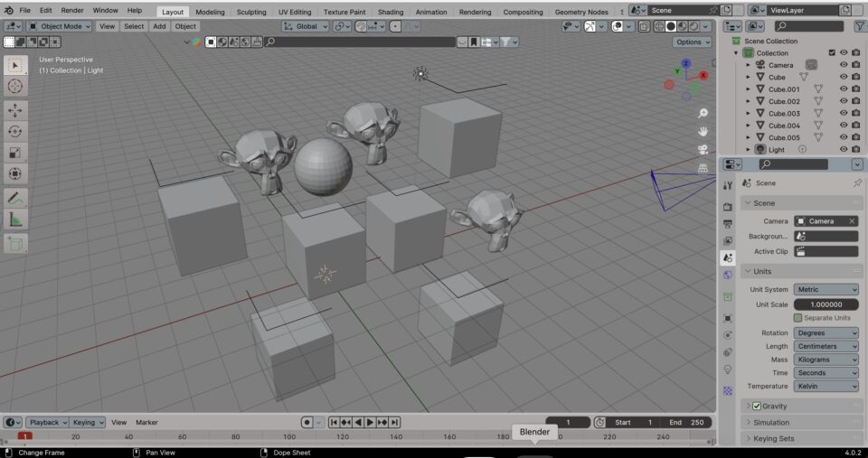Activate the Rotate tool
The width and height of the screenshot is (868, 458).
pos(15,131)
